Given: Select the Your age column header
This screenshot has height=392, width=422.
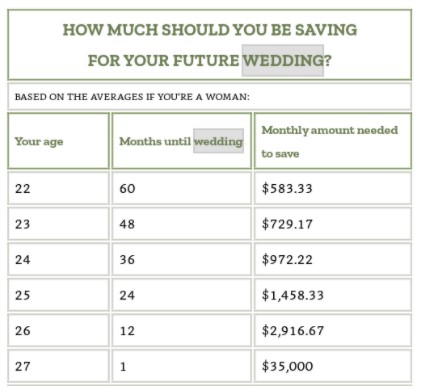Looking at the screenshot, I should coord(58,141).
